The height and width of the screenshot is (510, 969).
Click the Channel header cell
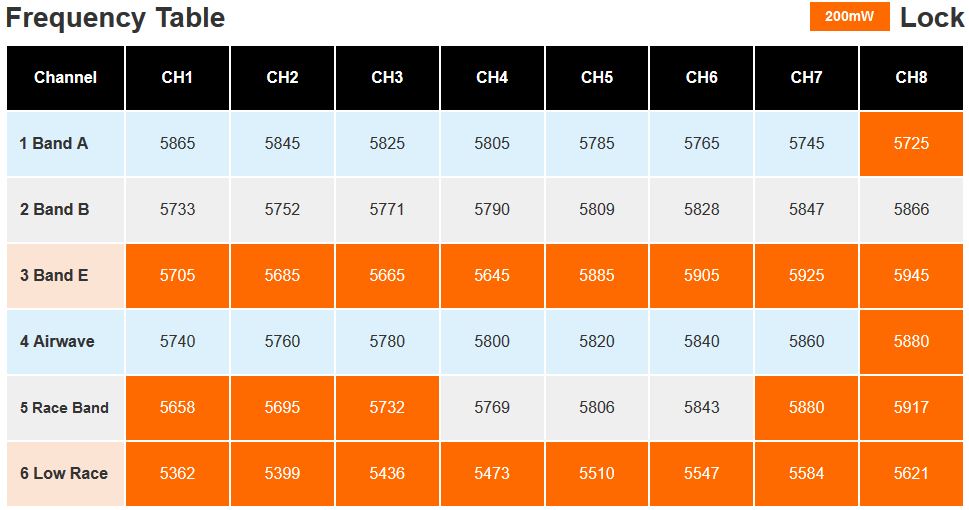click(66, 78)
